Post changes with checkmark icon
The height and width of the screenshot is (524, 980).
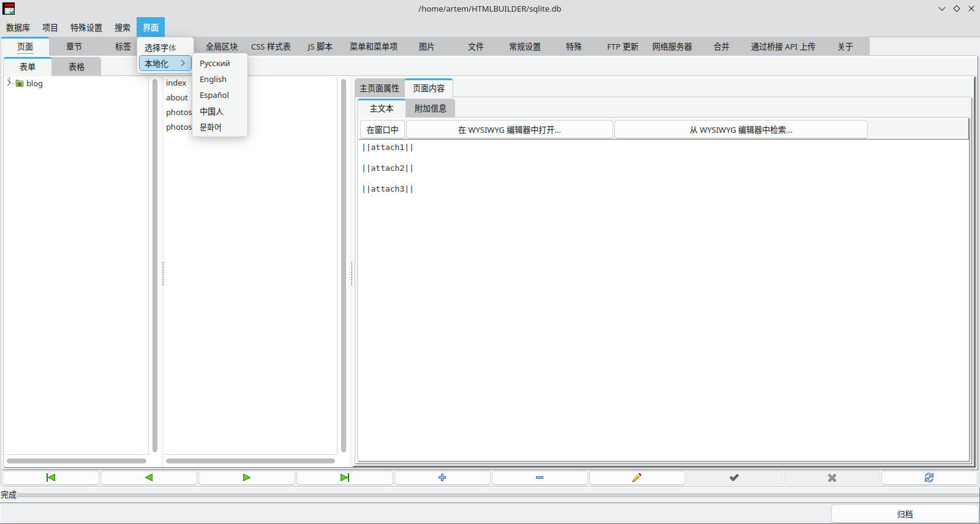point(734,477)
